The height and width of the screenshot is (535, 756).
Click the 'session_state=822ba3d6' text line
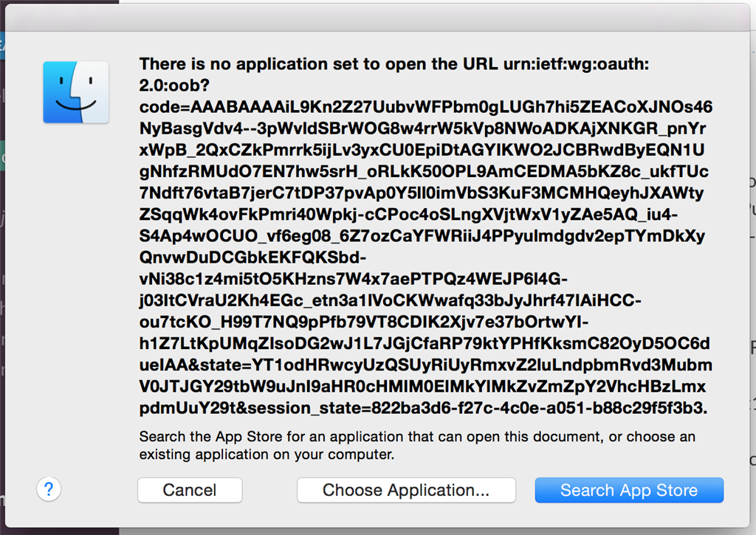tap(423, 408)
